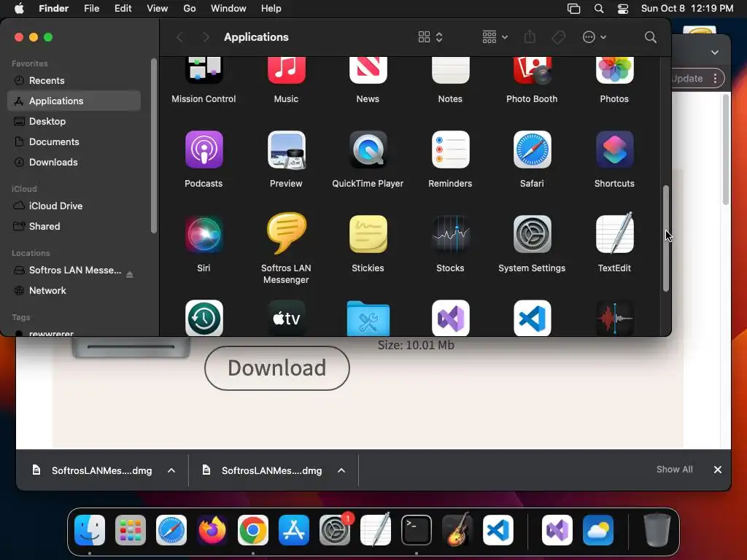Select the Siri app icon
Image resolution: width=747 pixels, height=560 pixels.
pos(204,234)
